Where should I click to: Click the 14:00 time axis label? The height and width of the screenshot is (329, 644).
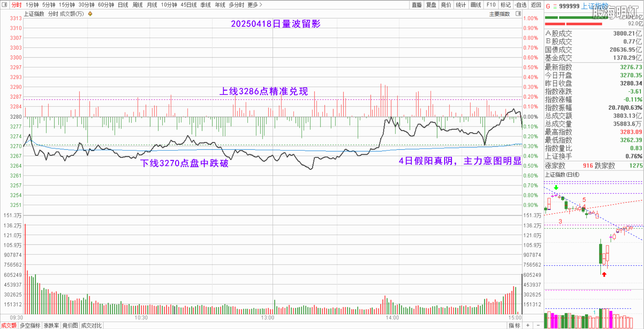coord(392,318)
